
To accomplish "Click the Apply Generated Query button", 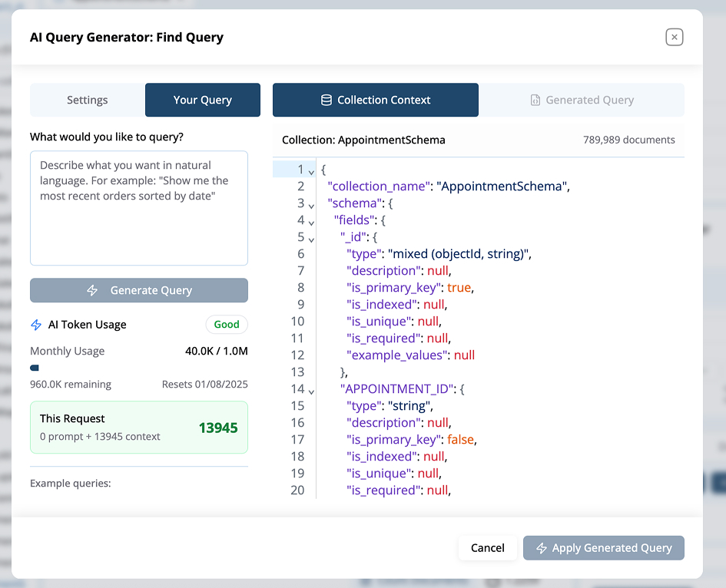I will click(x=603, y=548).
